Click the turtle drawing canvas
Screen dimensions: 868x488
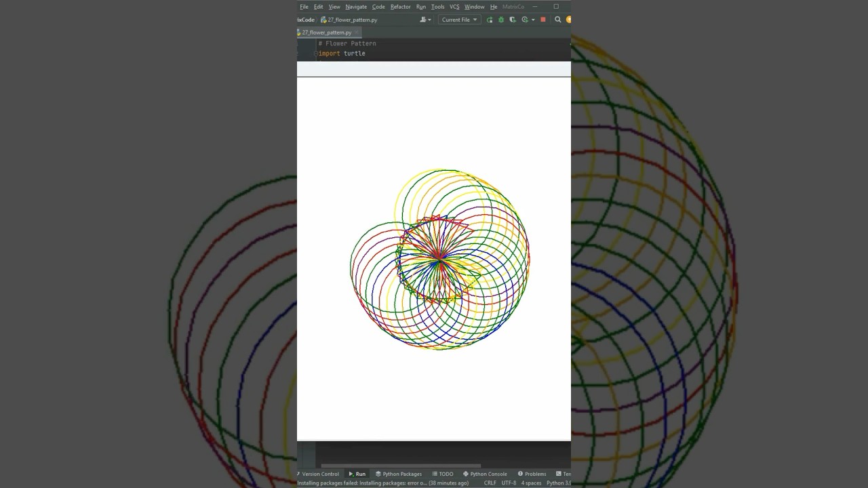tap(434, 258)
